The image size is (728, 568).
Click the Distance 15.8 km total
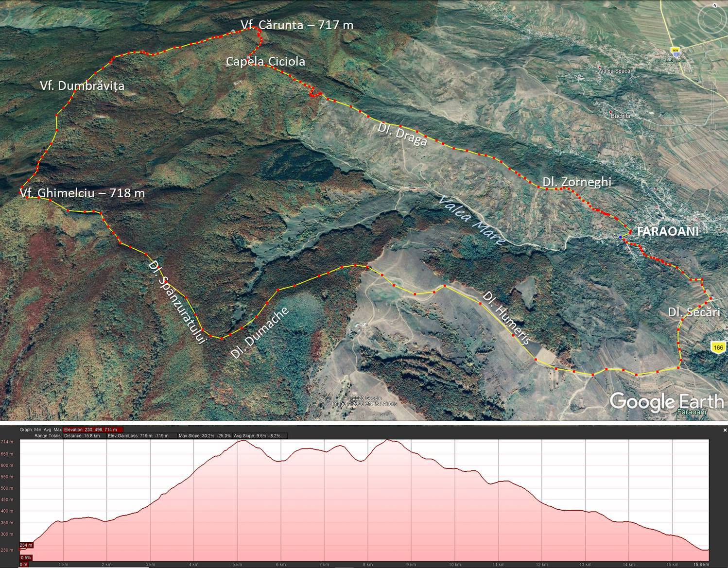coord(82,436)
